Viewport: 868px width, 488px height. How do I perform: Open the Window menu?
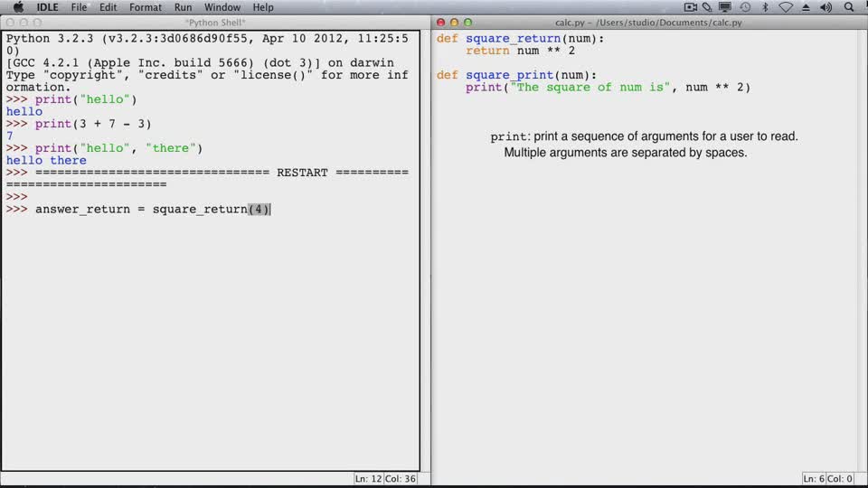click(x=222, y=7)
